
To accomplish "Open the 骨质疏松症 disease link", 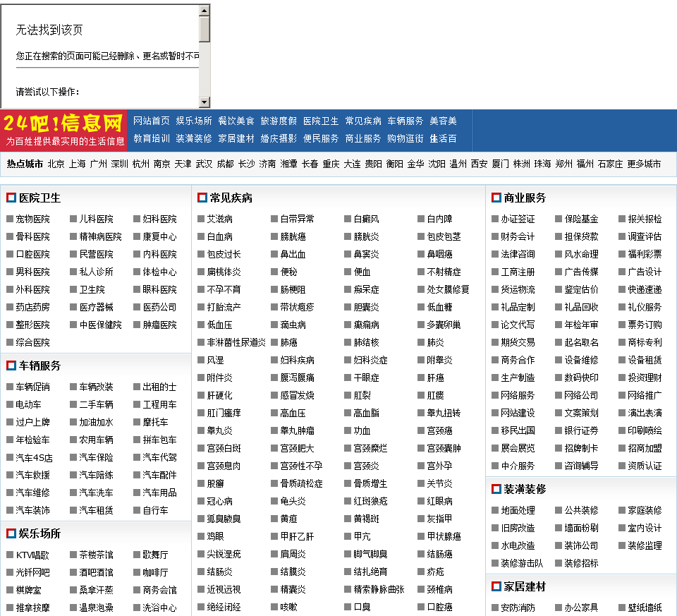I will (x=301, y=484).
